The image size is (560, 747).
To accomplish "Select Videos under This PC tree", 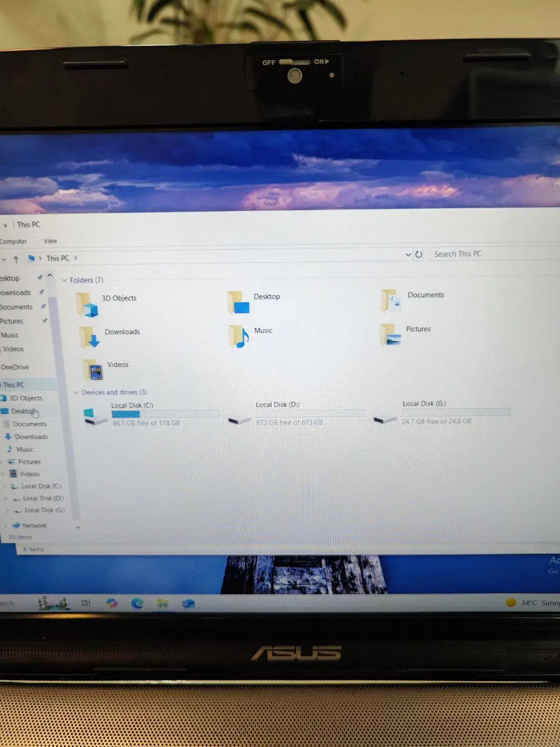I will pyautogui.click(x=29, y=474).
